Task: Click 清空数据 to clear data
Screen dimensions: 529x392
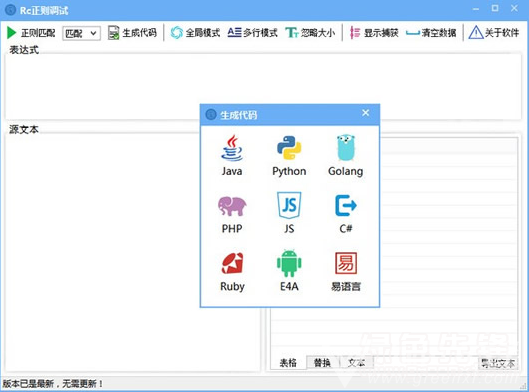Action: point(430,33)
